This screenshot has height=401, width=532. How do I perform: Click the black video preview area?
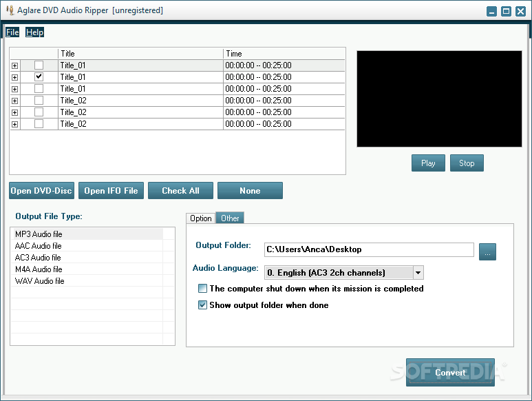tap(439, 99)
